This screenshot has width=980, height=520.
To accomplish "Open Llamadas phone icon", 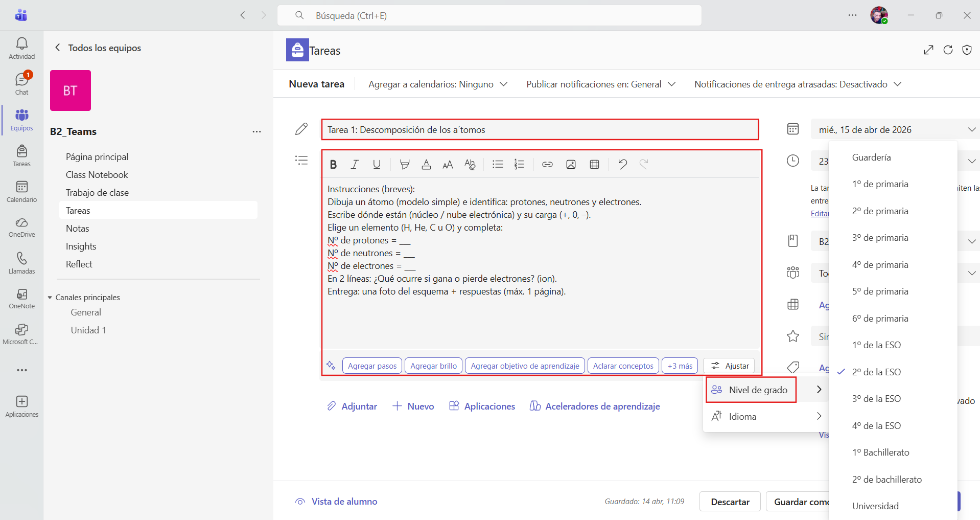I will [x=21, y=263].
